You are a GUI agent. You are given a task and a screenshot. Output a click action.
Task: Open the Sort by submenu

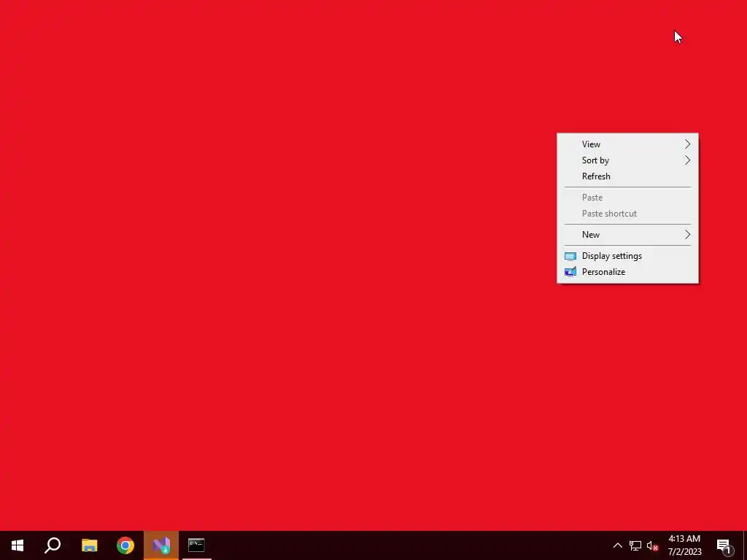(627, 160)
